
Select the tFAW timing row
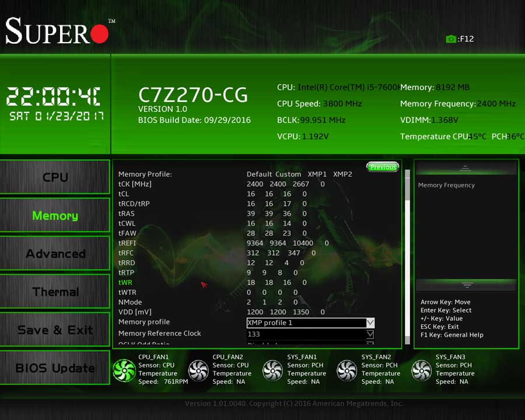pos(212,233)
